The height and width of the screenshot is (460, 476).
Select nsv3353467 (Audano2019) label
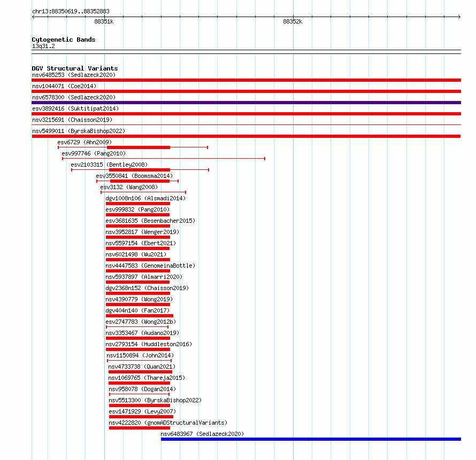[142, 333]
